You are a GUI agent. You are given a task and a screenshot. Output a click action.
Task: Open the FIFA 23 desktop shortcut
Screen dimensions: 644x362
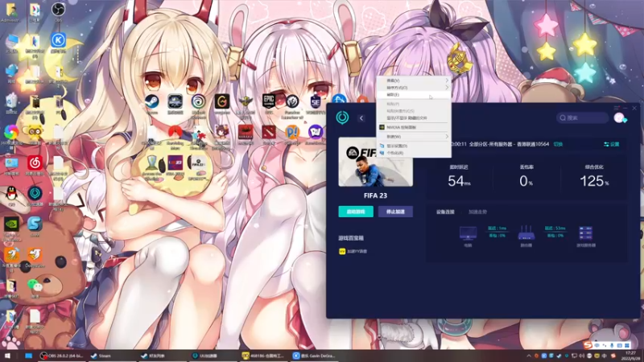[198, 163]
